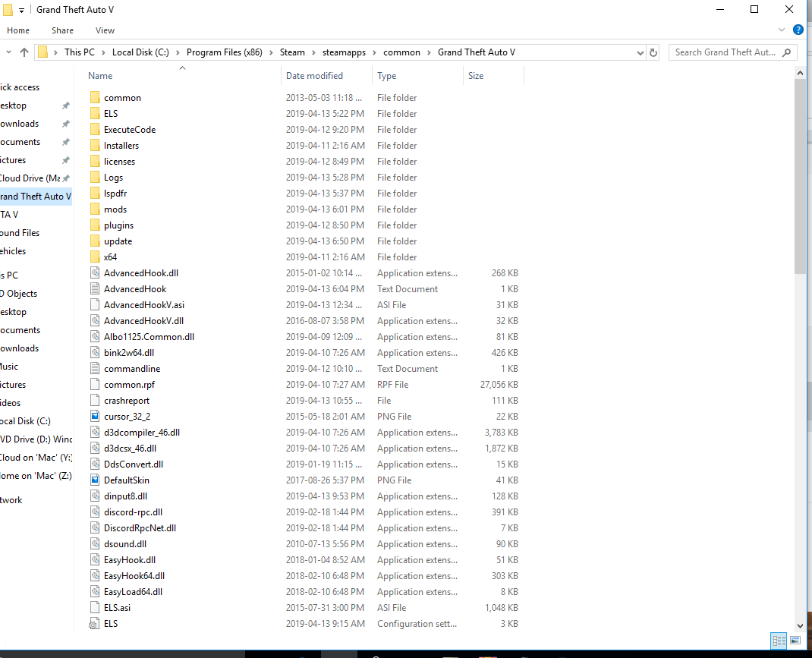Click the search magnifier icon

point(787,52)
